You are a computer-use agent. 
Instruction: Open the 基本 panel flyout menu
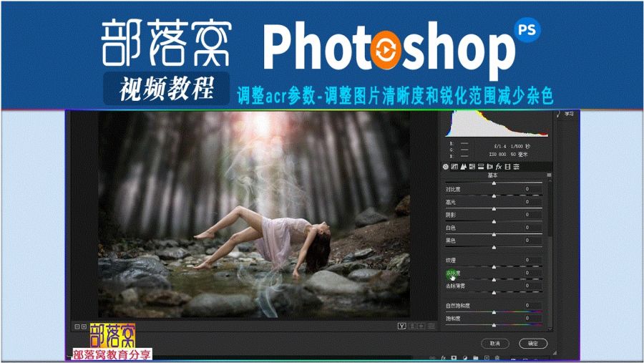point(549,175)
